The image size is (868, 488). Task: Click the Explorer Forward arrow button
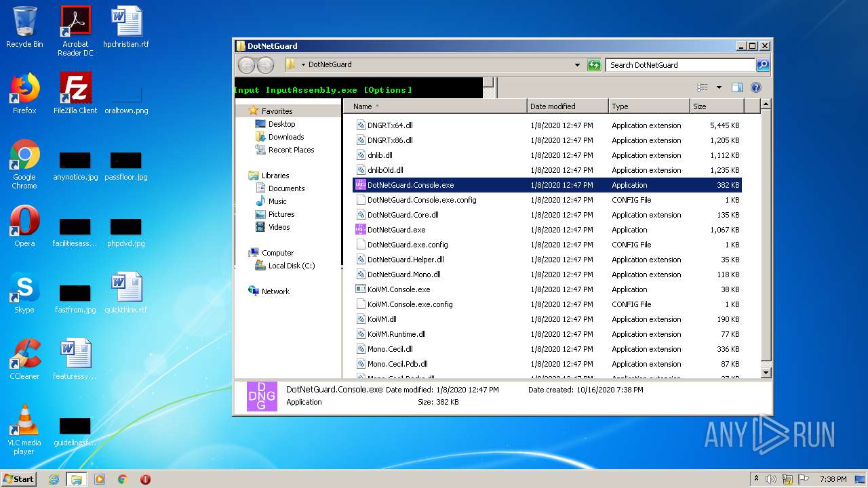coord(265,65)
